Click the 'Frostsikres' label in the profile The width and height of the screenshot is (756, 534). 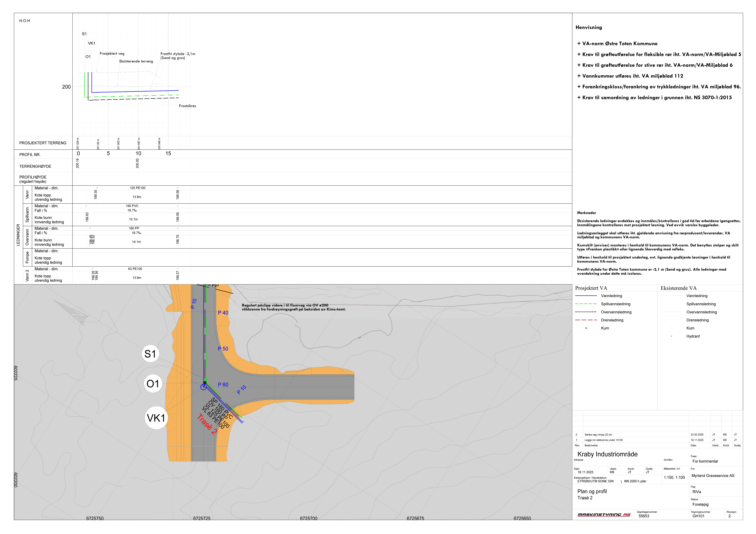[x=187, y=106]
